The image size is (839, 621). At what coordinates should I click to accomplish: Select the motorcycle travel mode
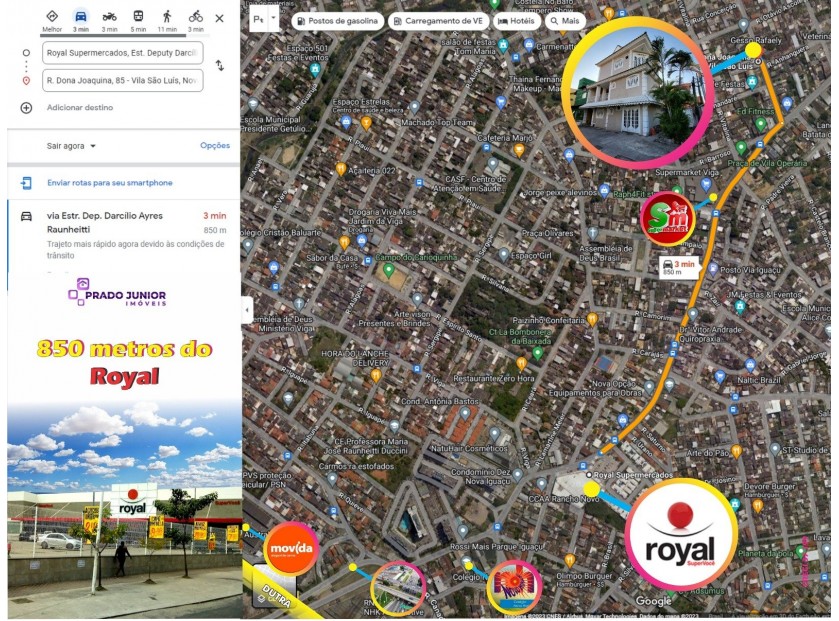110,21
